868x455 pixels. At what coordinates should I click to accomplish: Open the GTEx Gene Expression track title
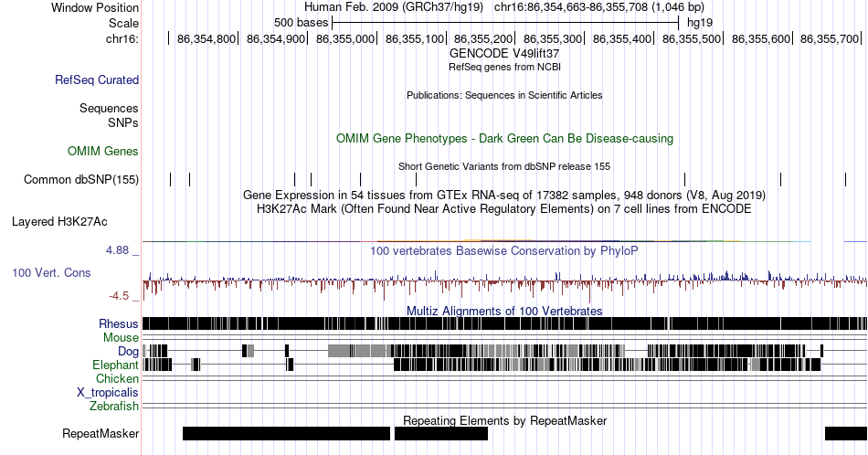[504, 195]
